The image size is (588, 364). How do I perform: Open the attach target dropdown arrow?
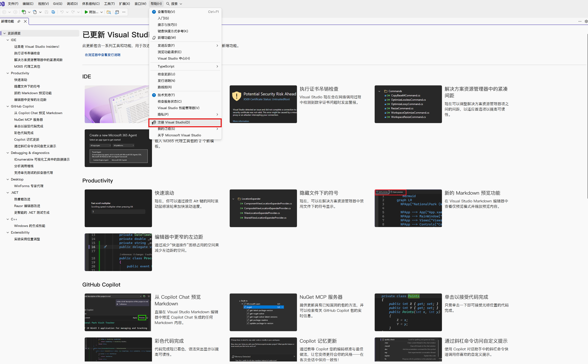(102, 12)
